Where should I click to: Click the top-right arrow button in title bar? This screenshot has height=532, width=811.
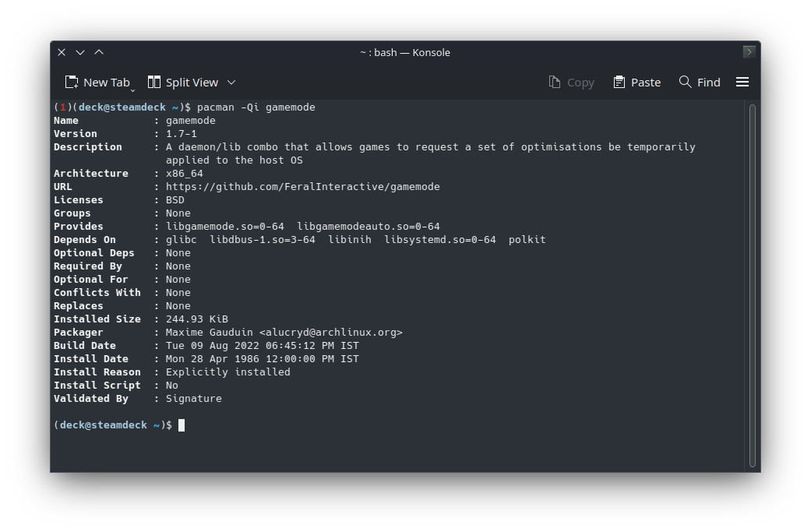click(749, 51)
